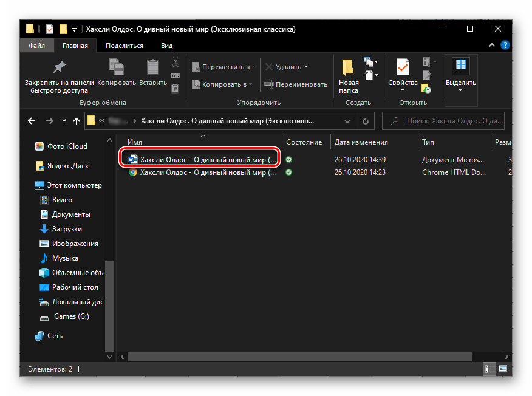Select the Word document file icon
The image size is (532, 396).
click(x=132, y=159)
